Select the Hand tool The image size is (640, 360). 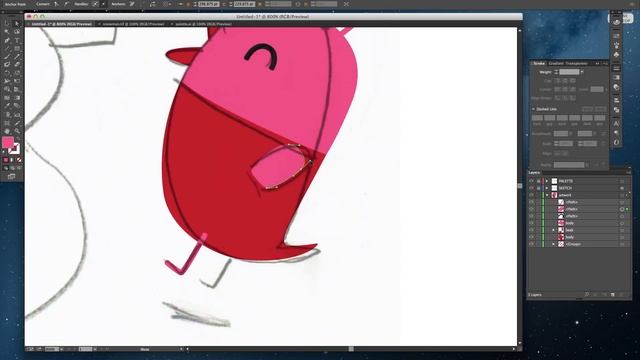coord(7,131)
